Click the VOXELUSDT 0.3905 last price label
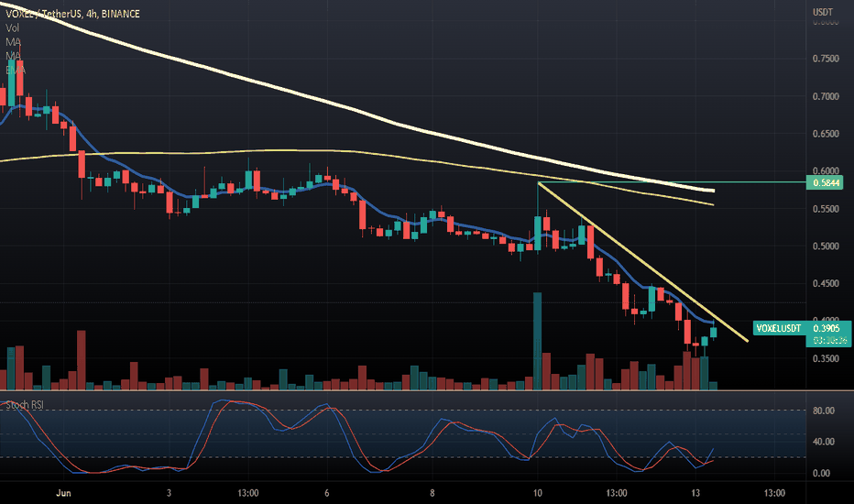The height and width of the screenshot is (504, 854). [x=802, y=328]
